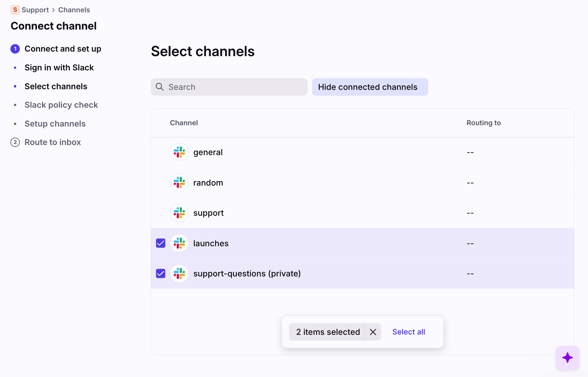Jump to Route to inbox step
This screenshot has height=377, width=588.
(x=53, y=142)
